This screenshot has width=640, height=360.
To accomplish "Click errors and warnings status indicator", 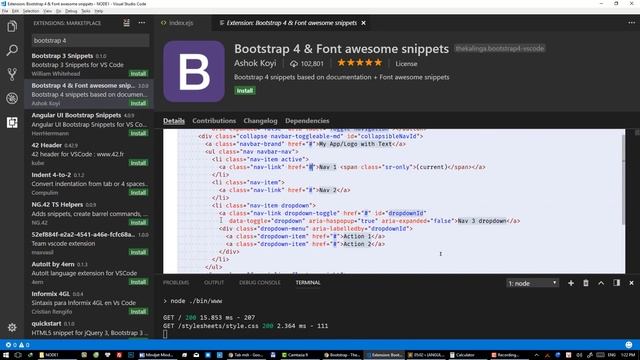I will tap(17, 345).
